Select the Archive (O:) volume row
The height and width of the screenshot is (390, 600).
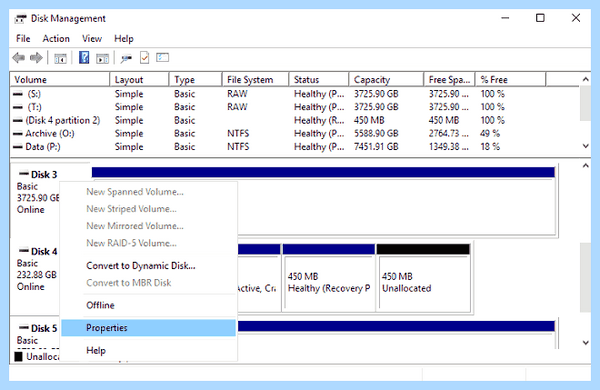(295, 134)
